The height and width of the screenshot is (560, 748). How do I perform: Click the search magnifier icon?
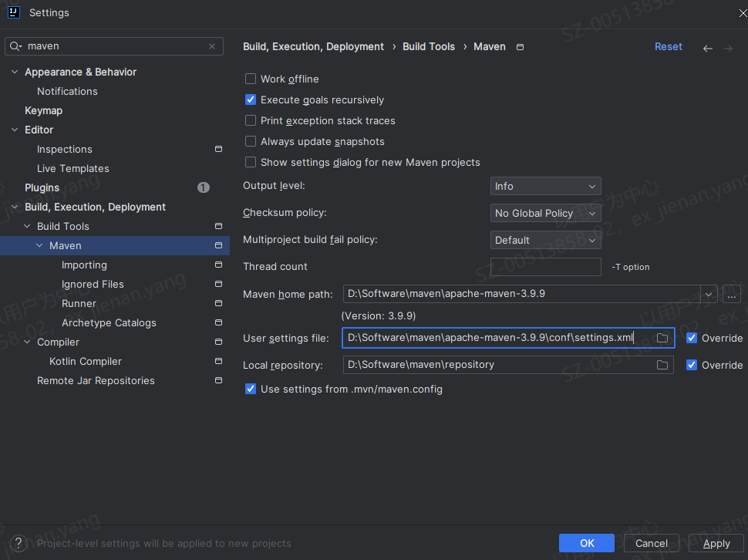(x=15, y=46)
